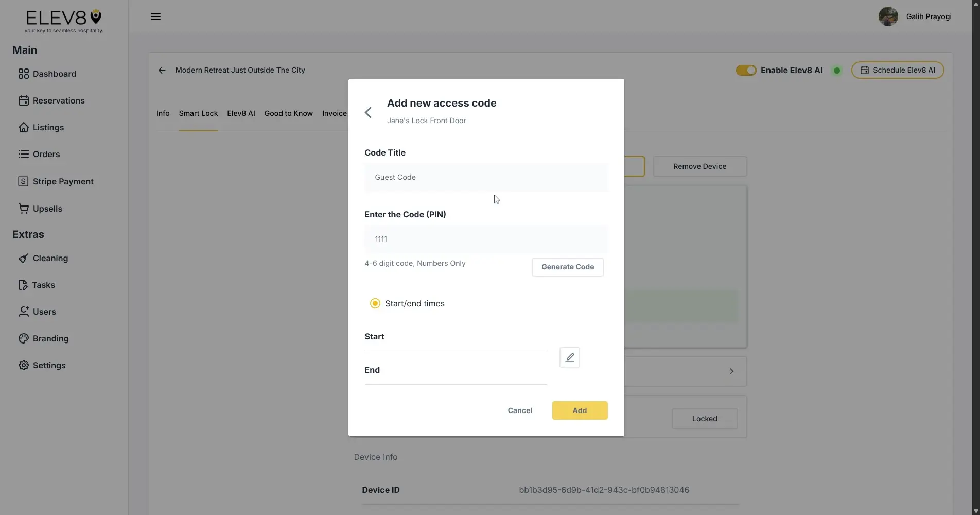Screen dimensions: 980x515
Task: Click the Listings icon
Action: 24,127
